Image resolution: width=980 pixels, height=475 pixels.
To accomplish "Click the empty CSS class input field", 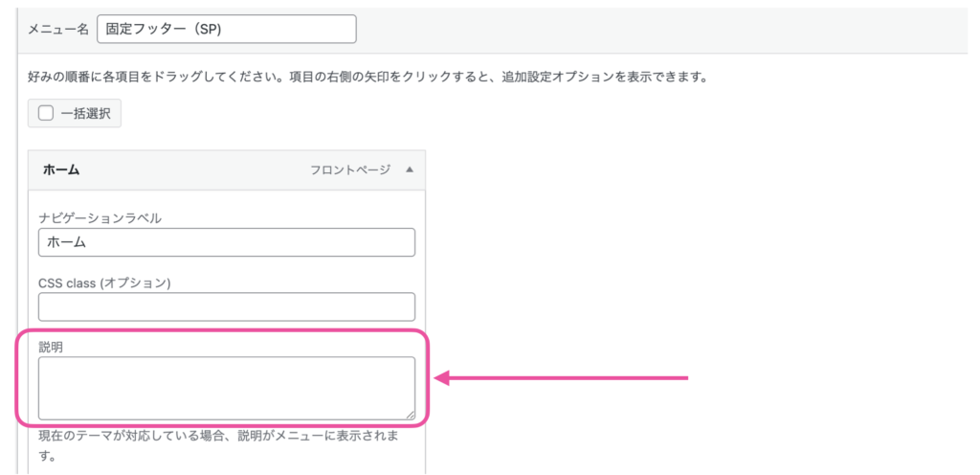I will [226, 306].
